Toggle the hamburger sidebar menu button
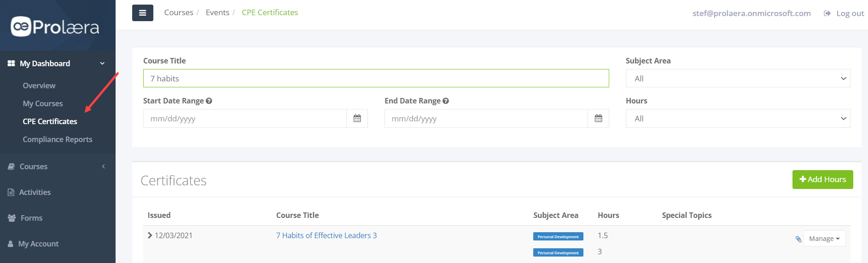Image resolution: width=868 pixels, height=263 pixels. [142, 13]
